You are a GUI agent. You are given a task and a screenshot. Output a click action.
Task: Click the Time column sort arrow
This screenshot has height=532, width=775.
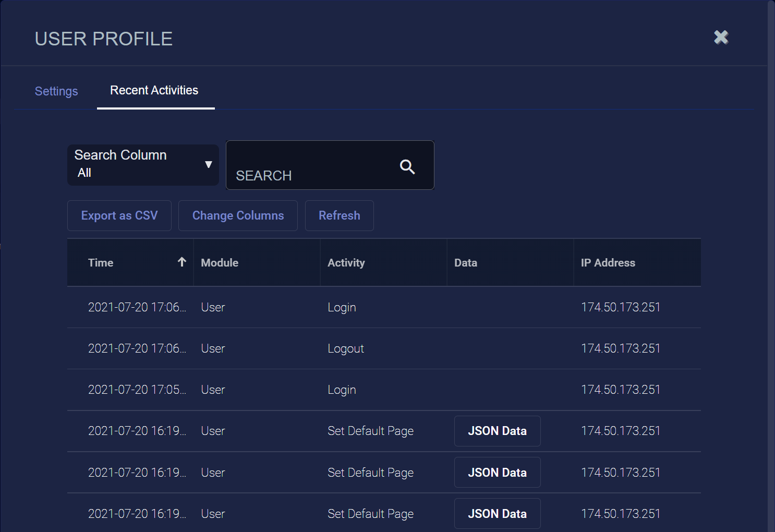181,262
